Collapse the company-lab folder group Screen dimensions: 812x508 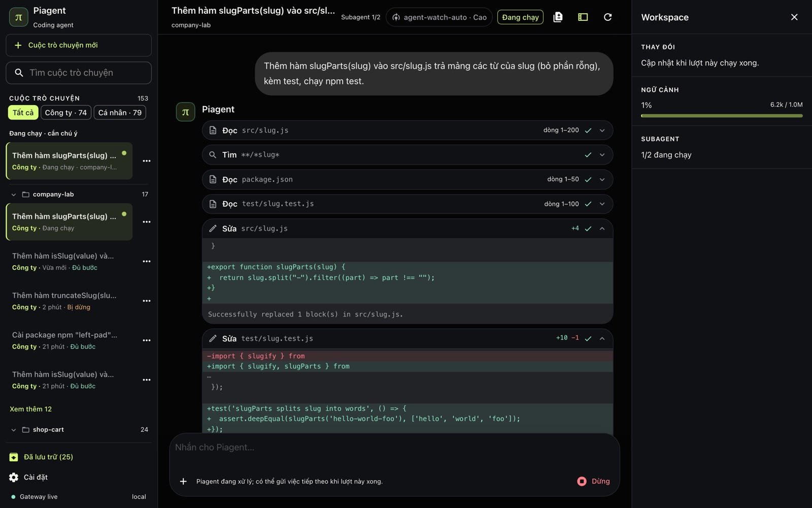pos(14,195)
